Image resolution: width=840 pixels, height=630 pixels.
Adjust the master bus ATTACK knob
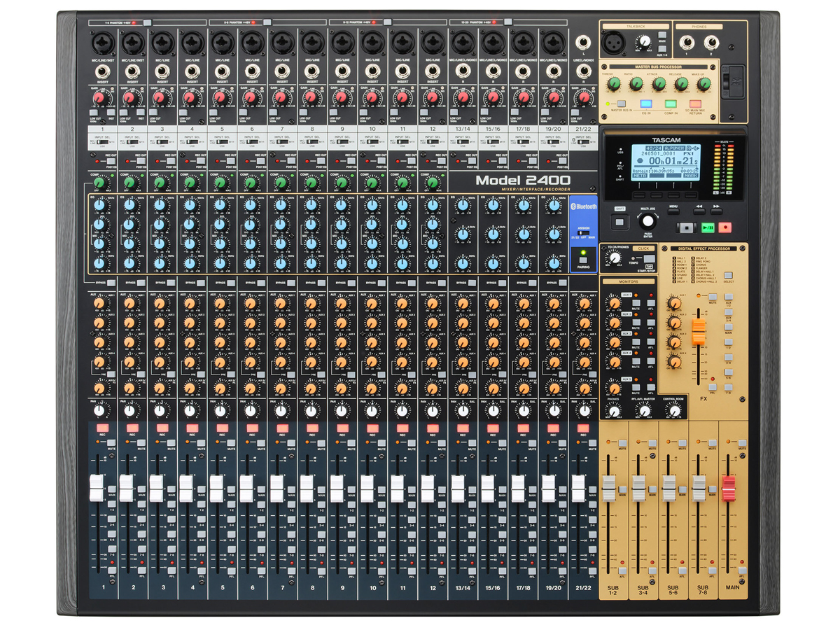(x=659, y=85)
